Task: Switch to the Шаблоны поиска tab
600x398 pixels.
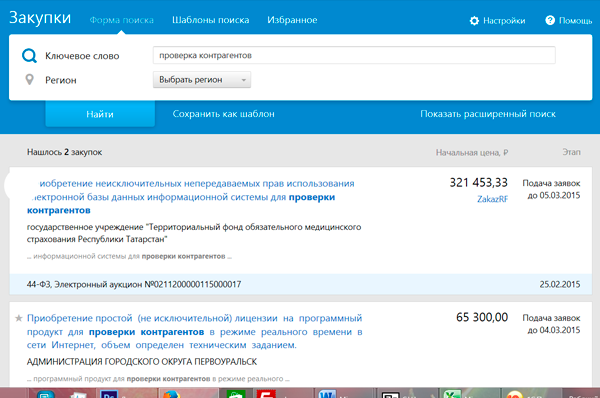Action: pyautogui.click(x=210, y=20)
